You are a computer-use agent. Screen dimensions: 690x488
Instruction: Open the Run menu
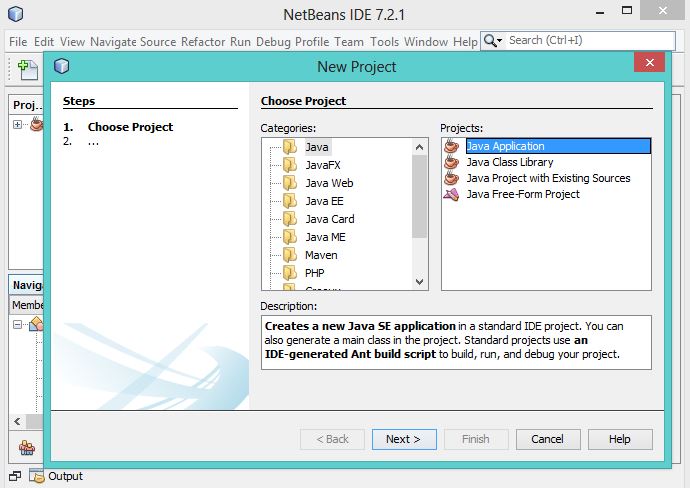pyautogui.click(x=240, y=42)
